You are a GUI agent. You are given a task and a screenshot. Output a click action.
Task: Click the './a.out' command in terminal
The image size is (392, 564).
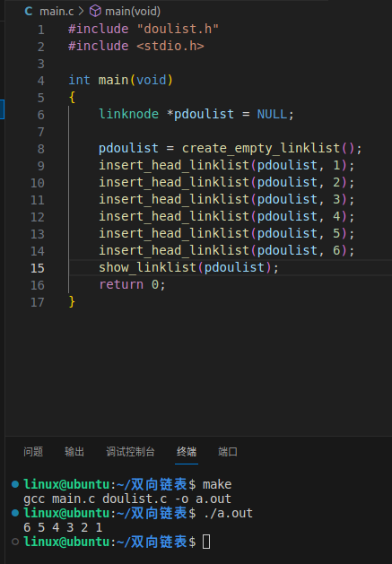click(228, 513)
